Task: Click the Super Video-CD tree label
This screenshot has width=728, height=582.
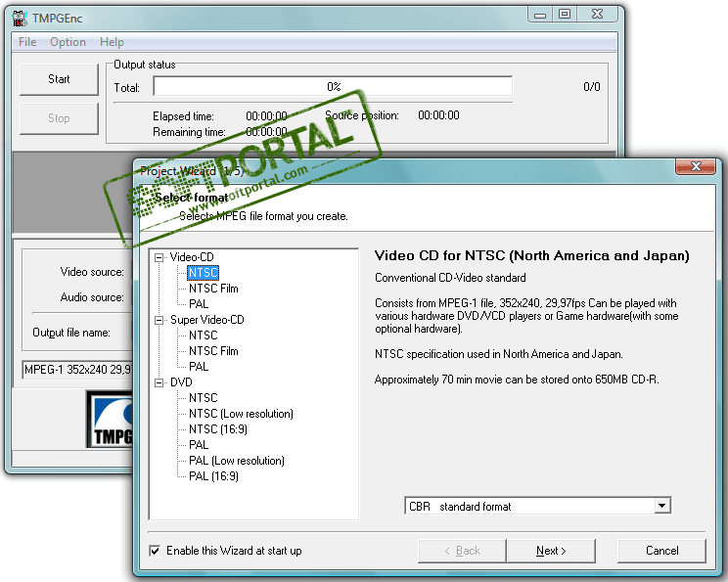Action: [x=207, y=320]
